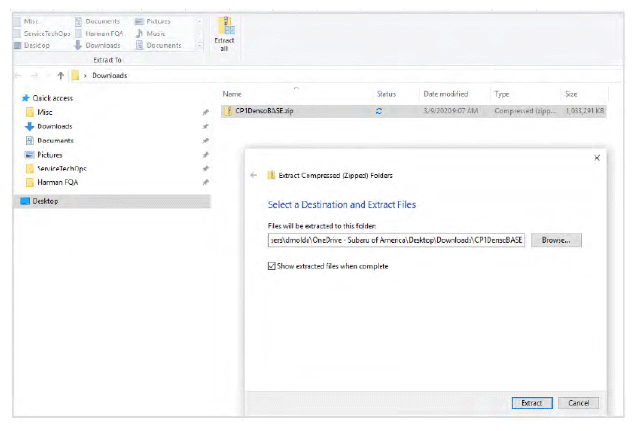The image size is (635, 431).
Task: Click Browse... to choose destination folder
Action: coord(556,241)
